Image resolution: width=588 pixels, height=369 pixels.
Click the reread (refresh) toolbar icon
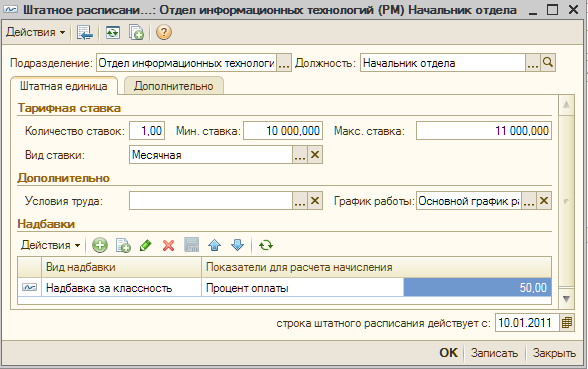(x=112, y=33)
